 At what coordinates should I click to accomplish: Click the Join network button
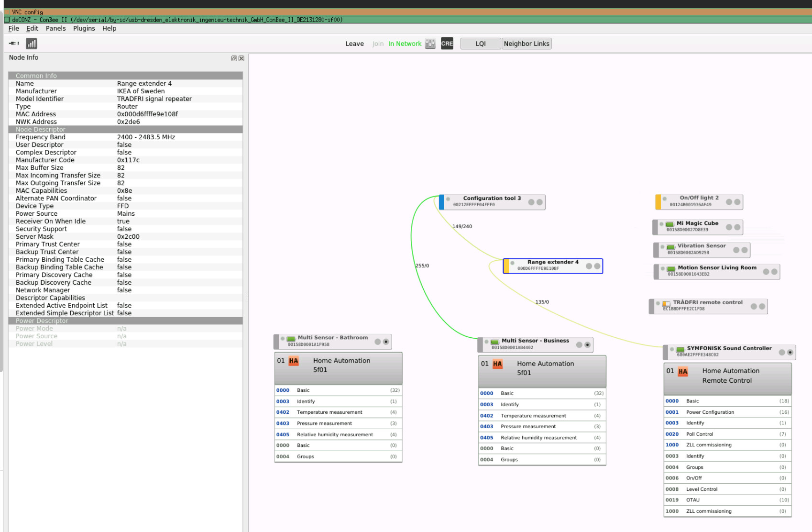(378, 44)
